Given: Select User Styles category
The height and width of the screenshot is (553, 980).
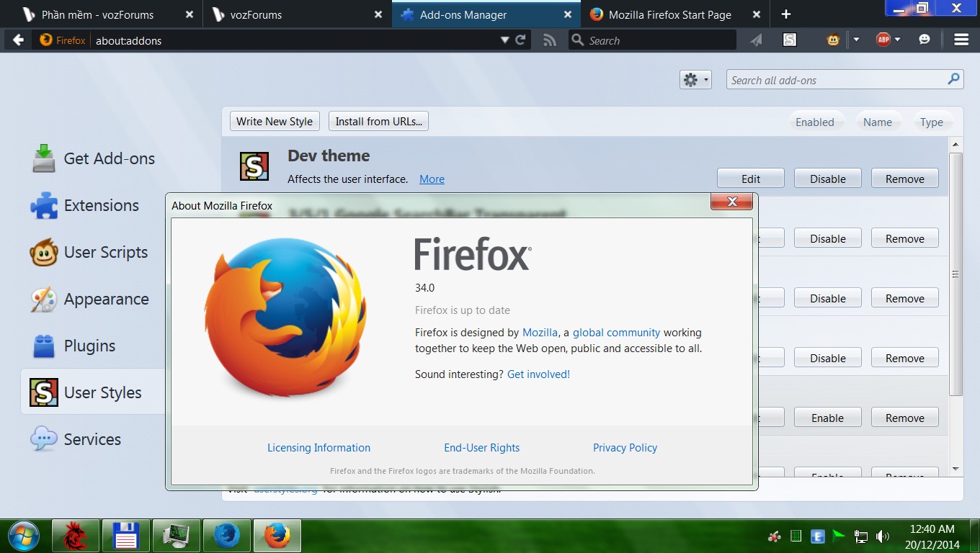Looking at the screenshot, I should (94, 392).
